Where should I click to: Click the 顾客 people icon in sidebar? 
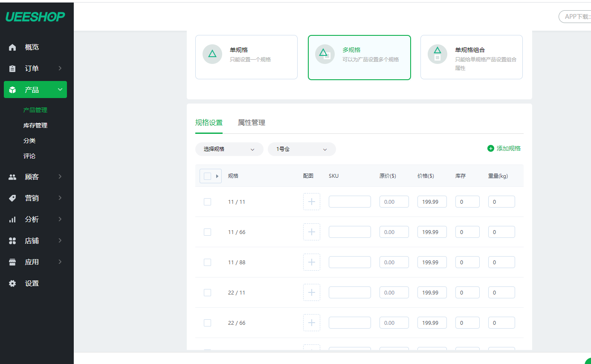(12, 177)
